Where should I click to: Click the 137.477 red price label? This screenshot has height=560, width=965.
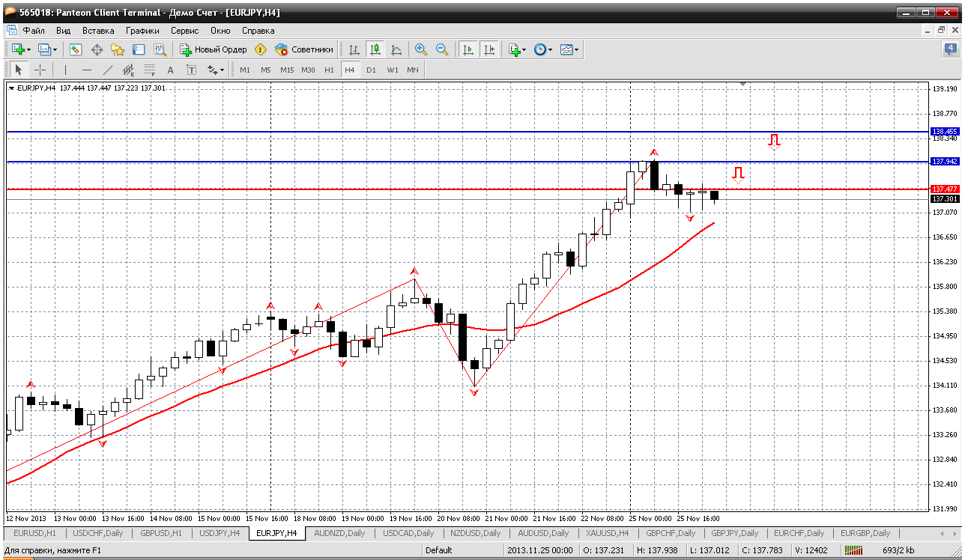point(945,189)
